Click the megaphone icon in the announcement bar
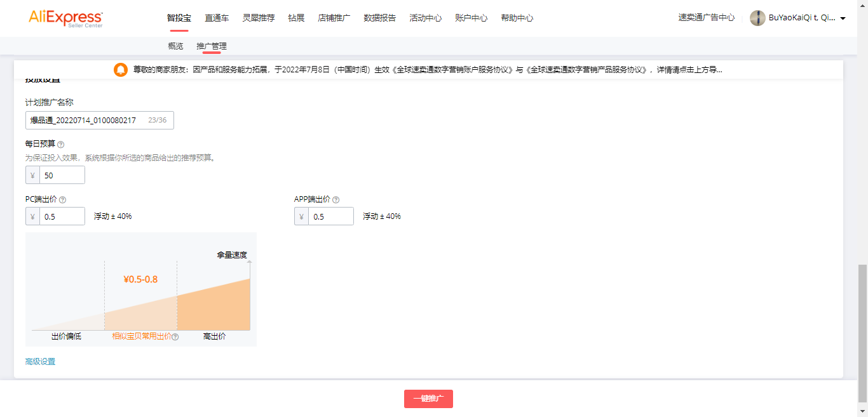The image size is (868, 417). [120, 70]
